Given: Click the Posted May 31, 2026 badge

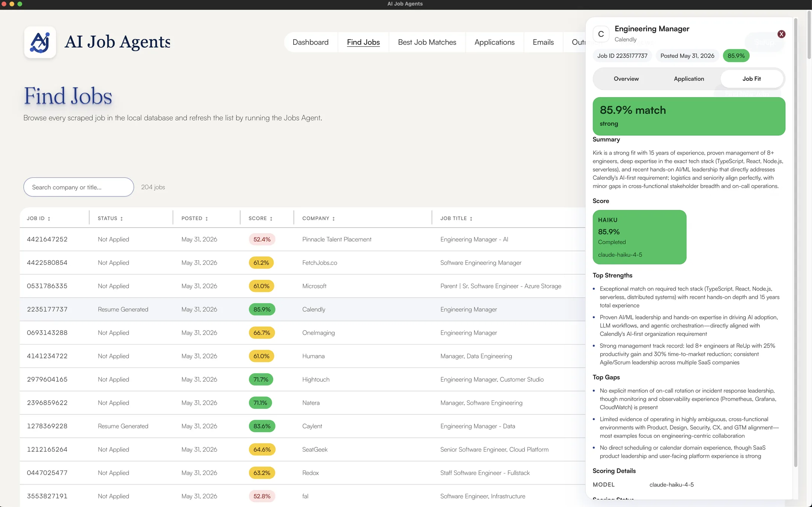Looking at the screenshot, I should pos(687,56).
